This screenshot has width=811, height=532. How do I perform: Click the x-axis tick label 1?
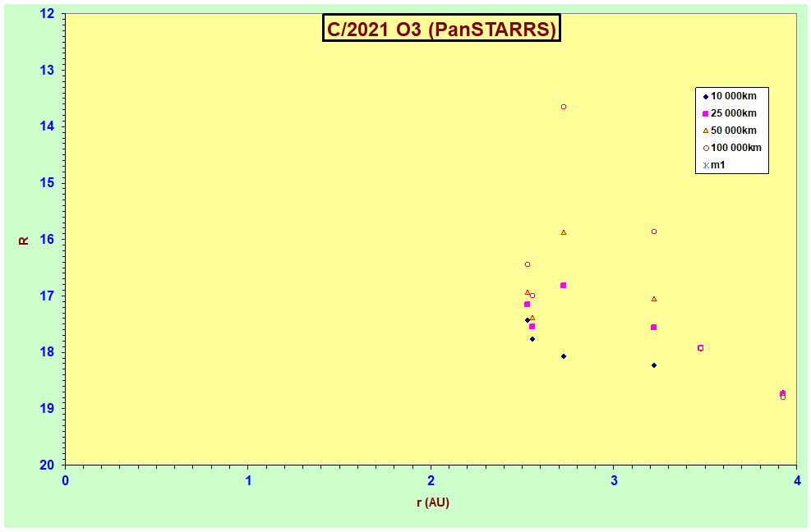coord(248,481)
